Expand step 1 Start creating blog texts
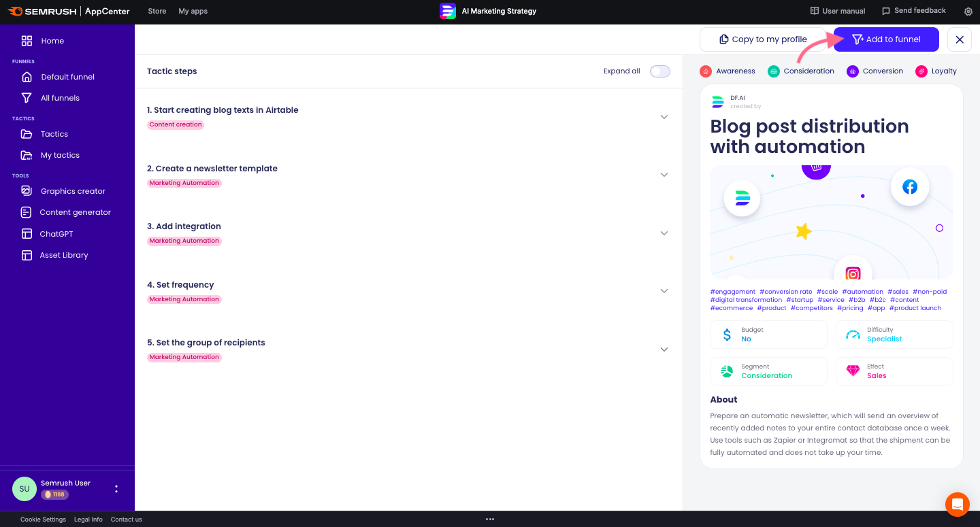Image resolution: width=980 pixels, height=527 pixels. point(664,117)
